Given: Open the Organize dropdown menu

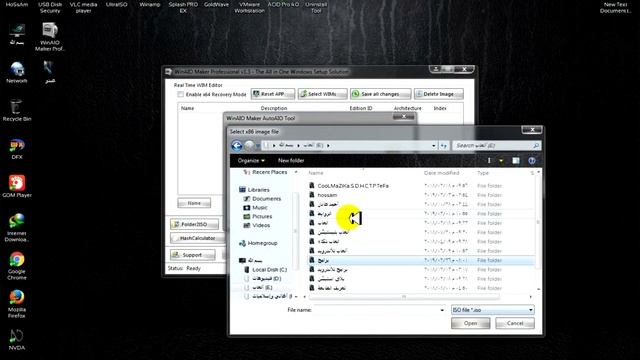Looking at the screenshot, I should pyautogui.click(x=251, y=160).
